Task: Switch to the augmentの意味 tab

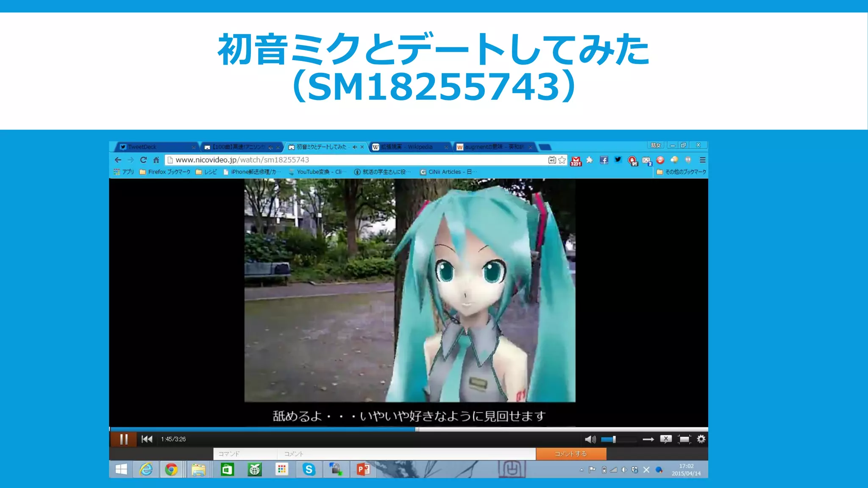Action: coord(495,147)
